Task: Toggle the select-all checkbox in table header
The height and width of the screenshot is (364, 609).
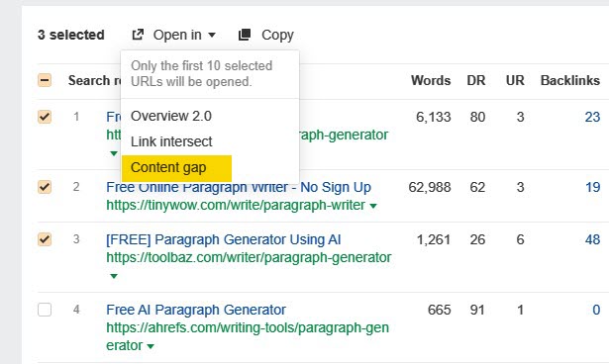Action: point(45,80)
